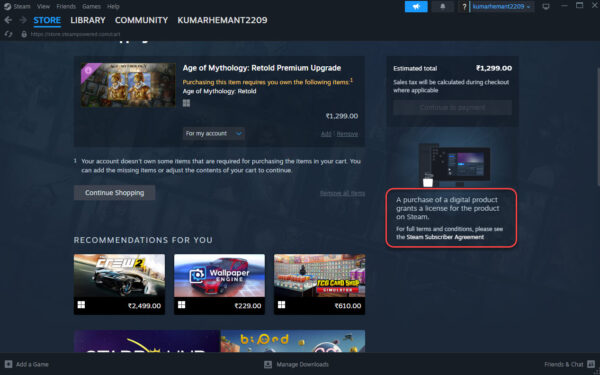The image size is (600, 375).
Task: Open the colorful banner at bottom right
Action: click(x=293, y=341)
